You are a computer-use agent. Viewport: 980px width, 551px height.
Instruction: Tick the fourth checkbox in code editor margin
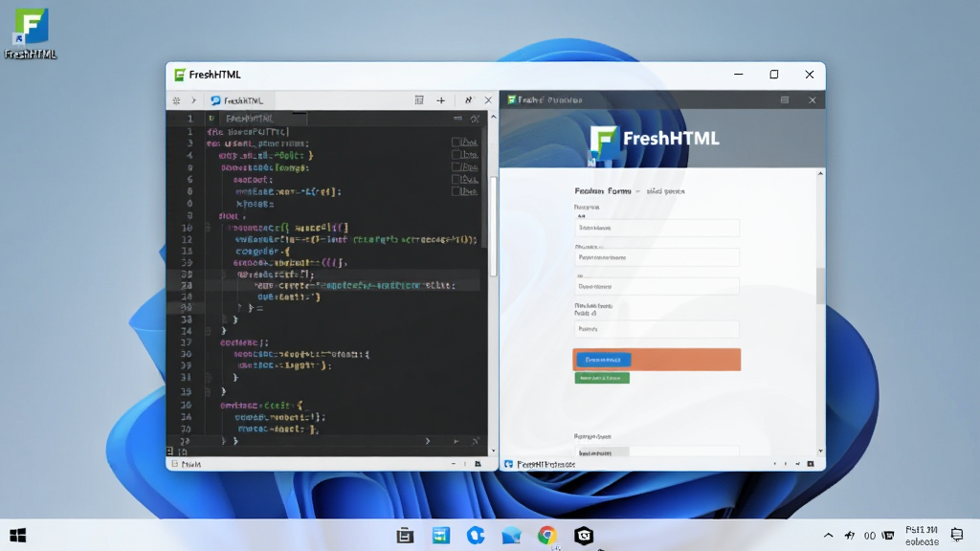coord(456,179)
